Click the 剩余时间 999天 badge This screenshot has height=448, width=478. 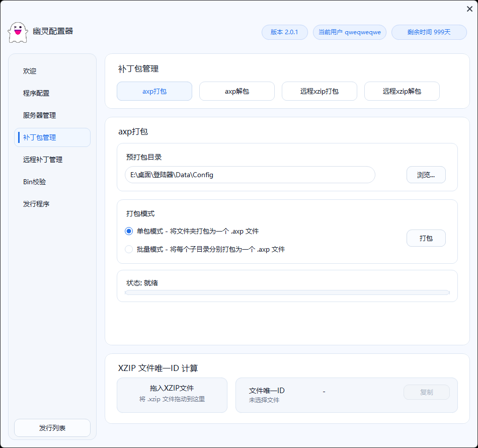pos(429,32)
